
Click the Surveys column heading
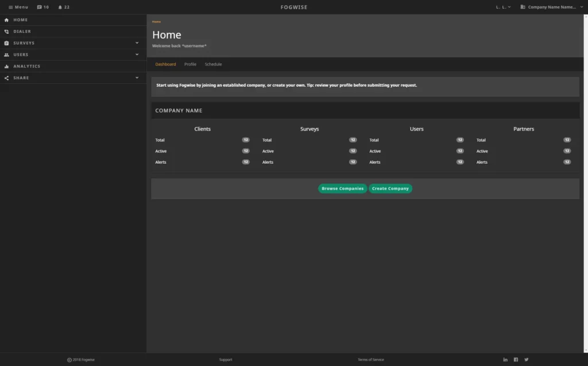tap(310, 129)
